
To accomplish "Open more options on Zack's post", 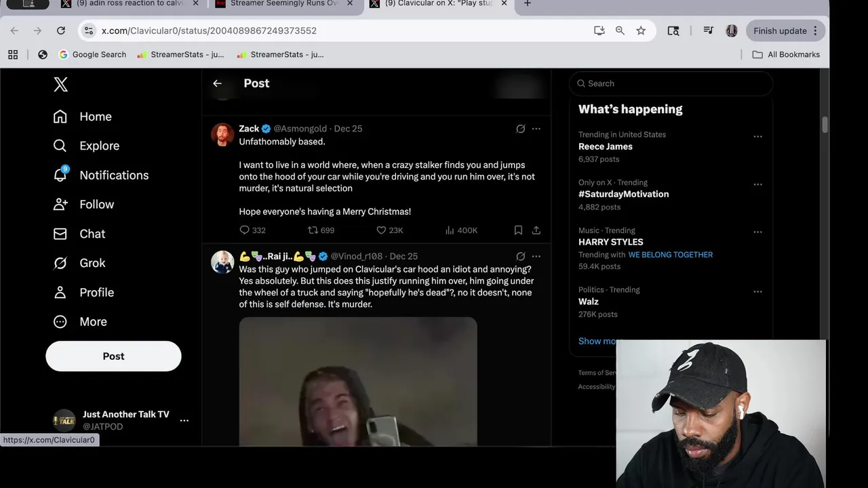I will click(536, 129).
